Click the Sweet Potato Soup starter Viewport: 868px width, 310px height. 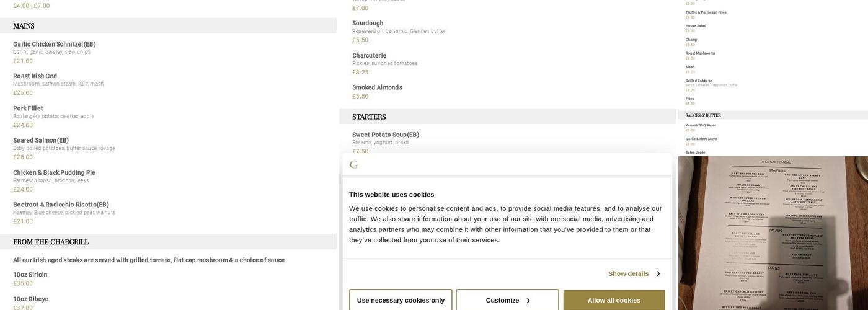pos(385,135)
